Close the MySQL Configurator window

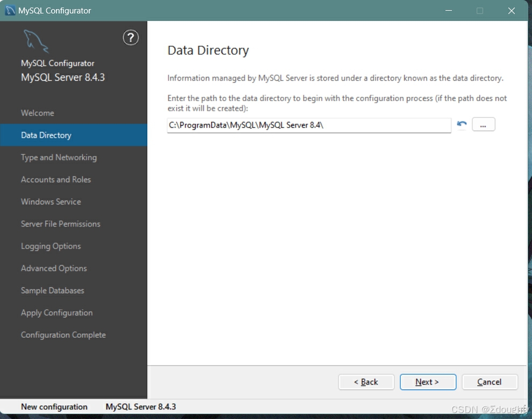coord(511,11)
